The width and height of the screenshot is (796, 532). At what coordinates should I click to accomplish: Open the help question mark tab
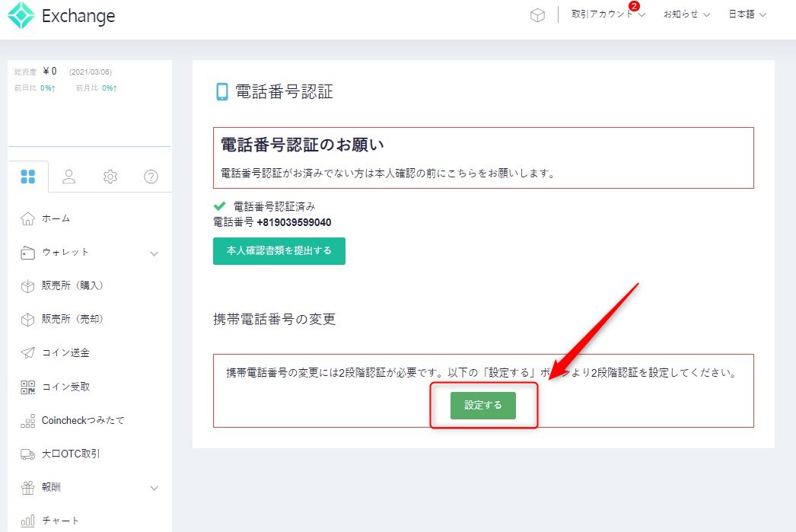point(151,177)
